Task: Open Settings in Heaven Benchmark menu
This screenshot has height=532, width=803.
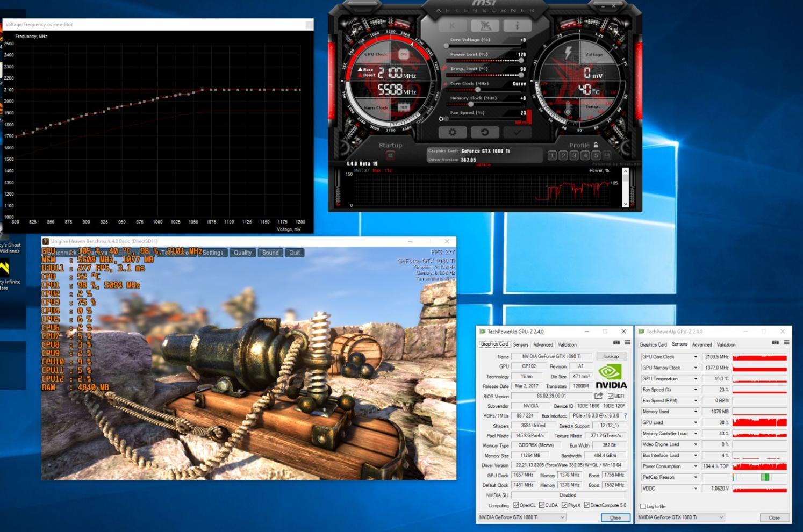Action: click(x=213, y=253)
